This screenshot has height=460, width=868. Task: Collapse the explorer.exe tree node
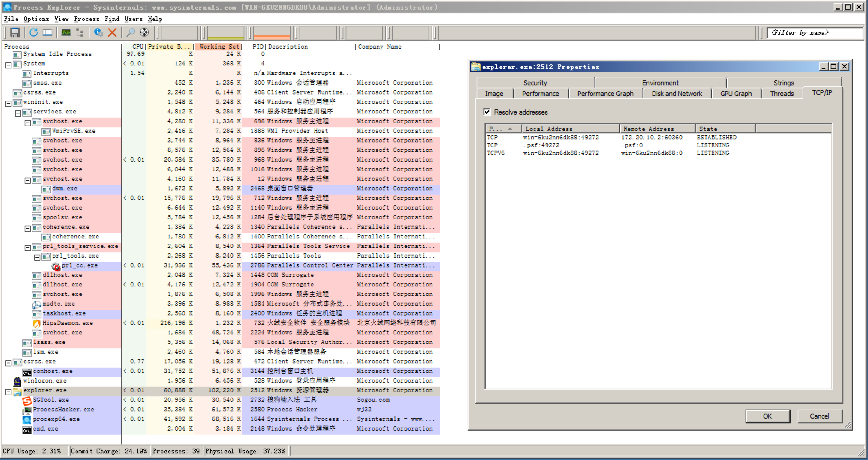(8, 392)
